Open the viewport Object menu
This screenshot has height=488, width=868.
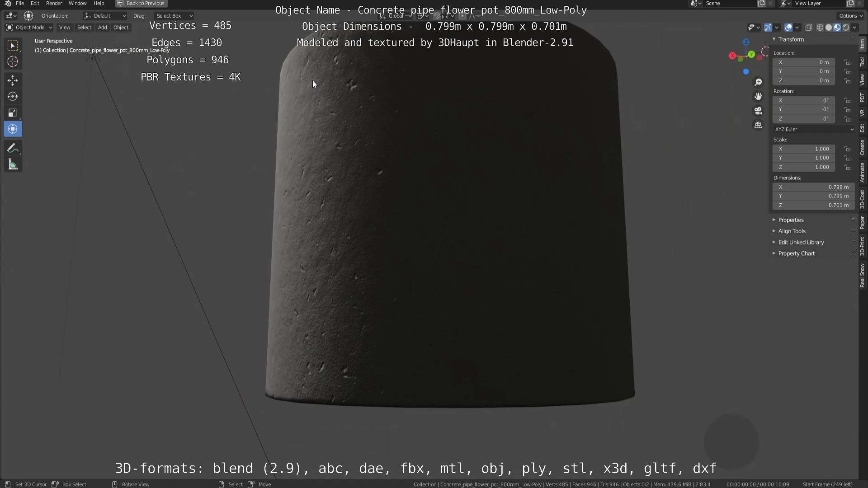[121, 28]
